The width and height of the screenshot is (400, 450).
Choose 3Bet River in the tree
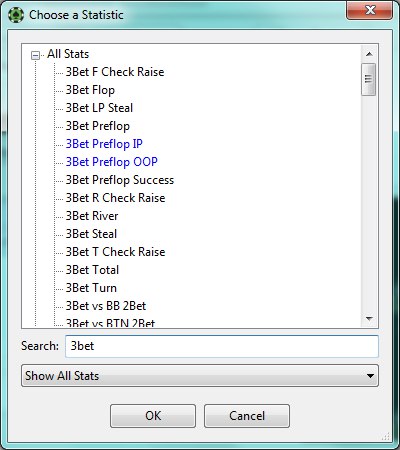click(92, 216)
